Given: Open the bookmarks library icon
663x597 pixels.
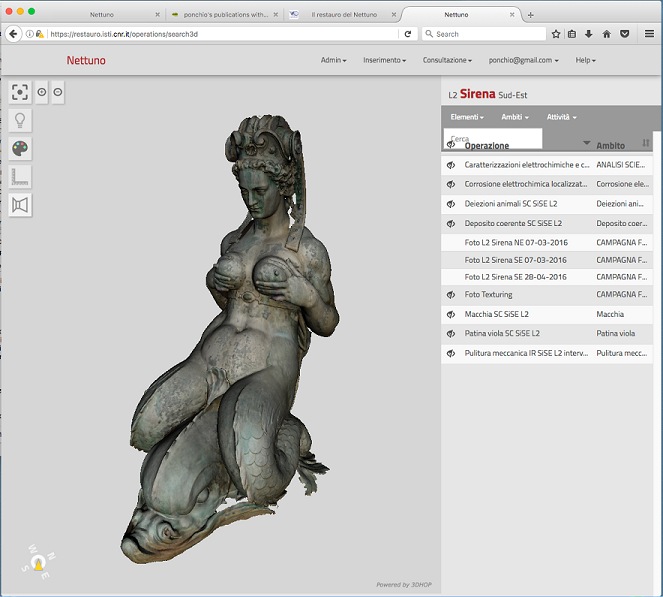Looking at the screenshot, I should pyautogui.click(x=572, y=34).
